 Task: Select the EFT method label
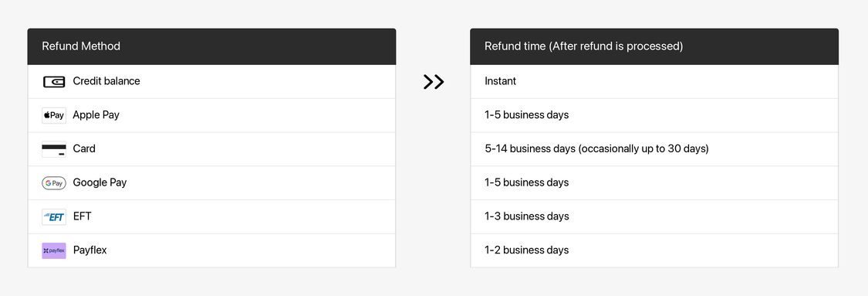(82, 216)
